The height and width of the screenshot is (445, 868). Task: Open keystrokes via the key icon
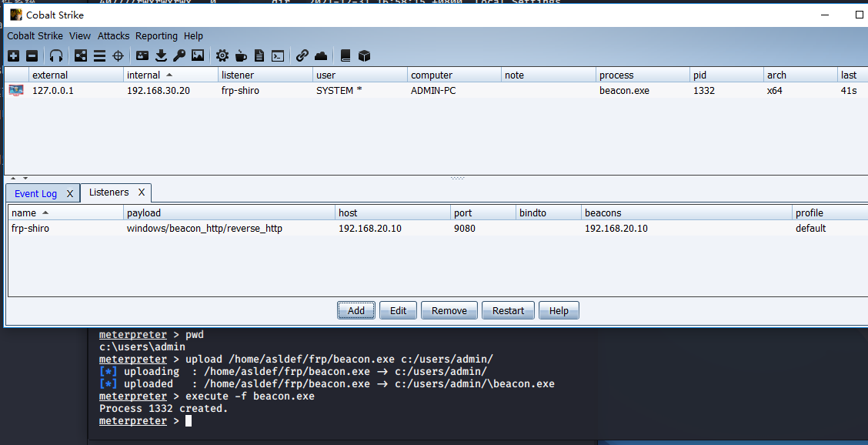pos(179,55)
